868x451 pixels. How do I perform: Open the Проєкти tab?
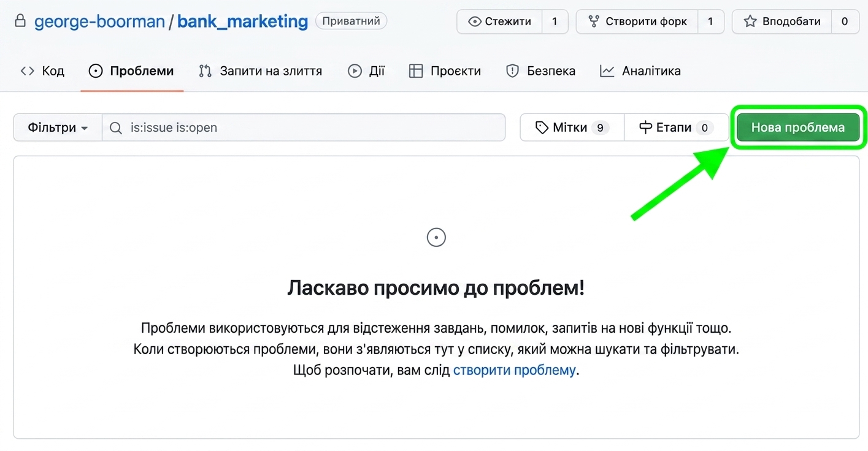445,71
